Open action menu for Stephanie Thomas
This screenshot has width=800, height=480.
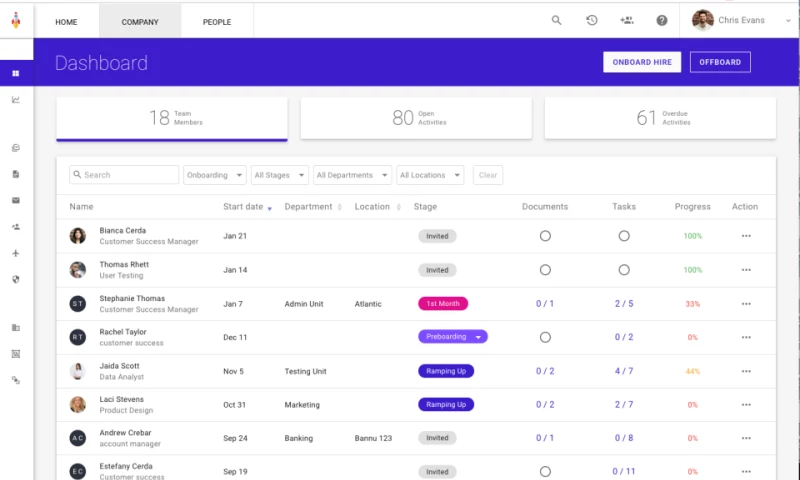[746, 304]
